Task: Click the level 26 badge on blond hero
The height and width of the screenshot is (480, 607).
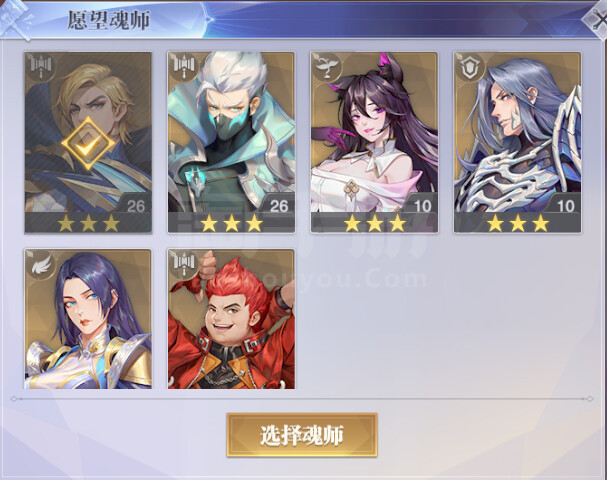Action: 136,205
